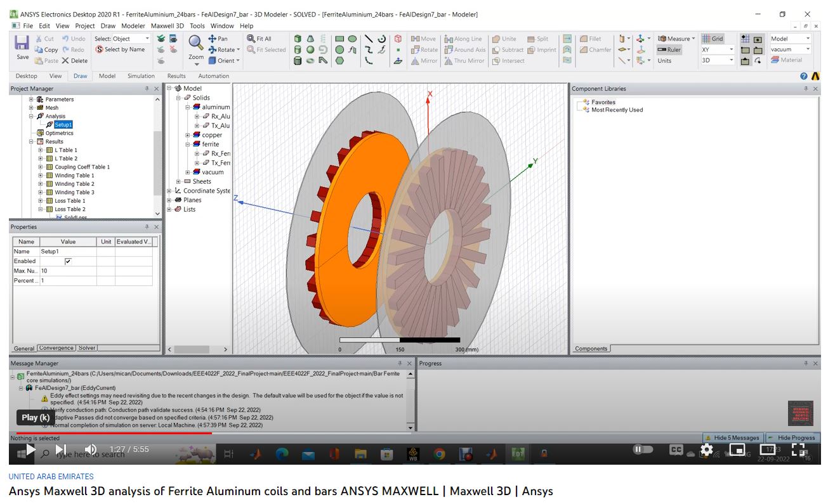Select Favorites in Component Libraries

(x=603, y=102)
